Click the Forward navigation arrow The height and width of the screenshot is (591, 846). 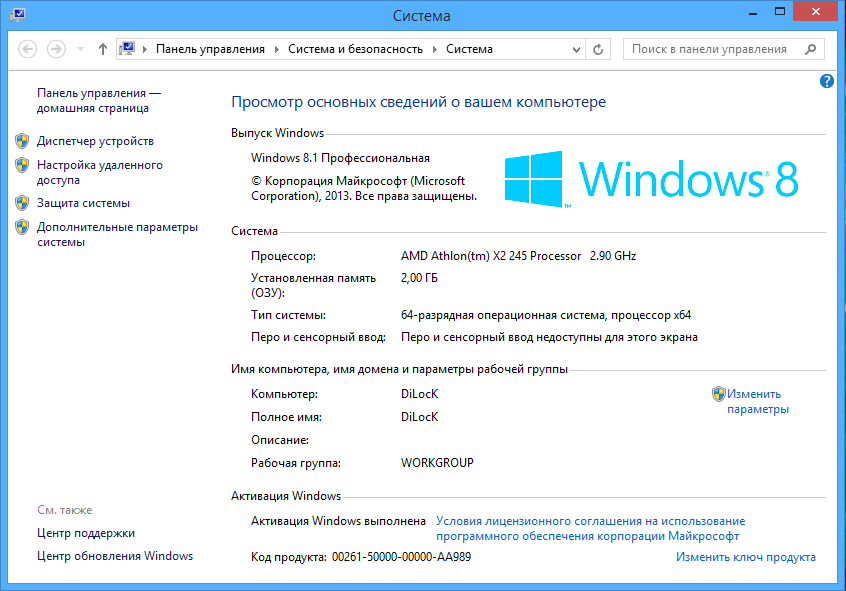(56, 49)
